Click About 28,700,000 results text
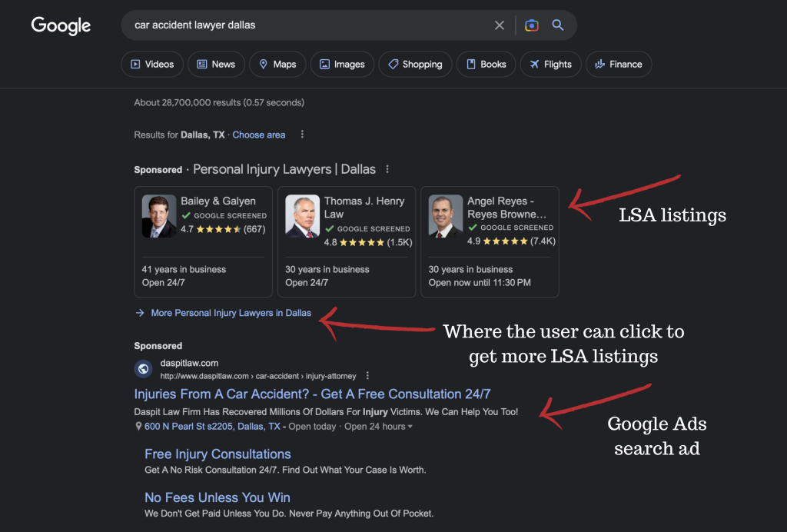 click(219, 103)
